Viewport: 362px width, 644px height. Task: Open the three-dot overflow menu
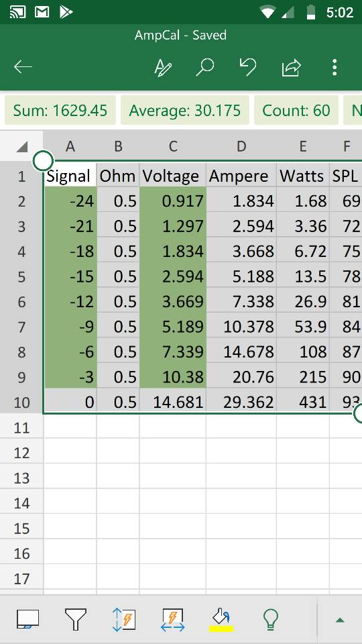(335, 67)
